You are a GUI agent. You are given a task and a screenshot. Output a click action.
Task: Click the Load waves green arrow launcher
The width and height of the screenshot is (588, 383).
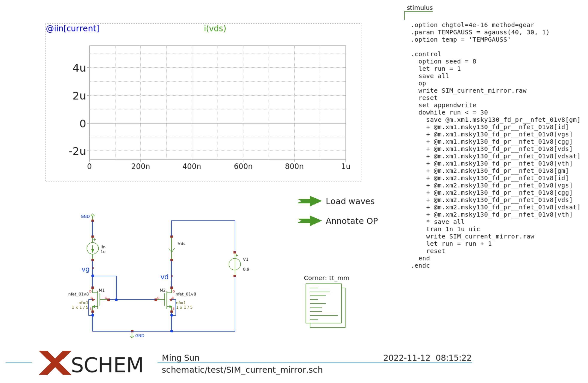point(310,201)
